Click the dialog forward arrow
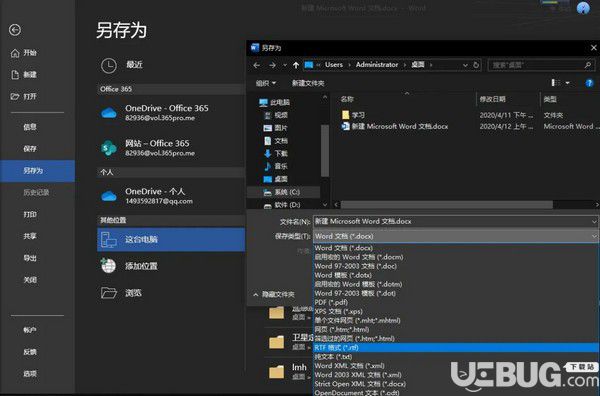 click(272, 65)
